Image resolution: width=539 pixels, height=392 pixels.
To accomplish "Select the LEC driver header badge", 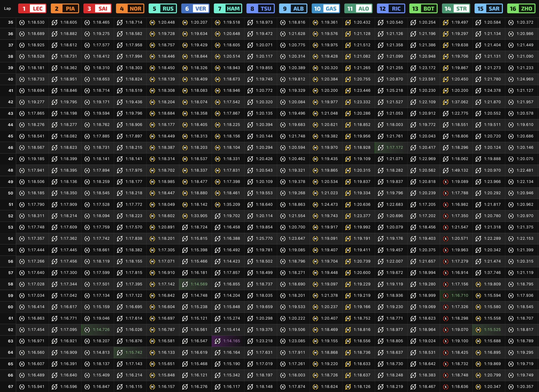I will [32, 9].
